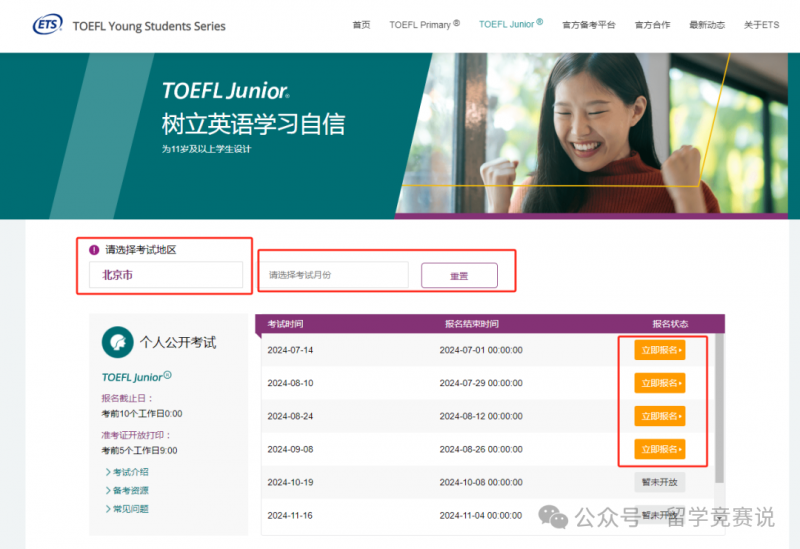Click deadline 2024-07-29 00:00:00 cell
This screenshot has height=549, width=800.
(481, 383)
